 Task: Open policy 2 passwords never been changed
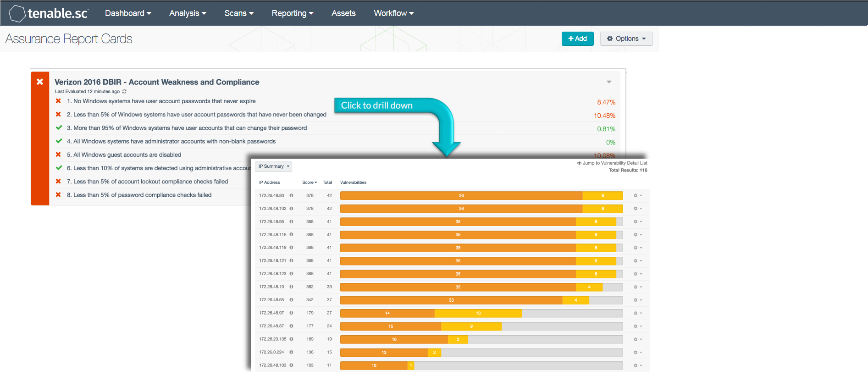pyautogui.click(x=197, y=115)
